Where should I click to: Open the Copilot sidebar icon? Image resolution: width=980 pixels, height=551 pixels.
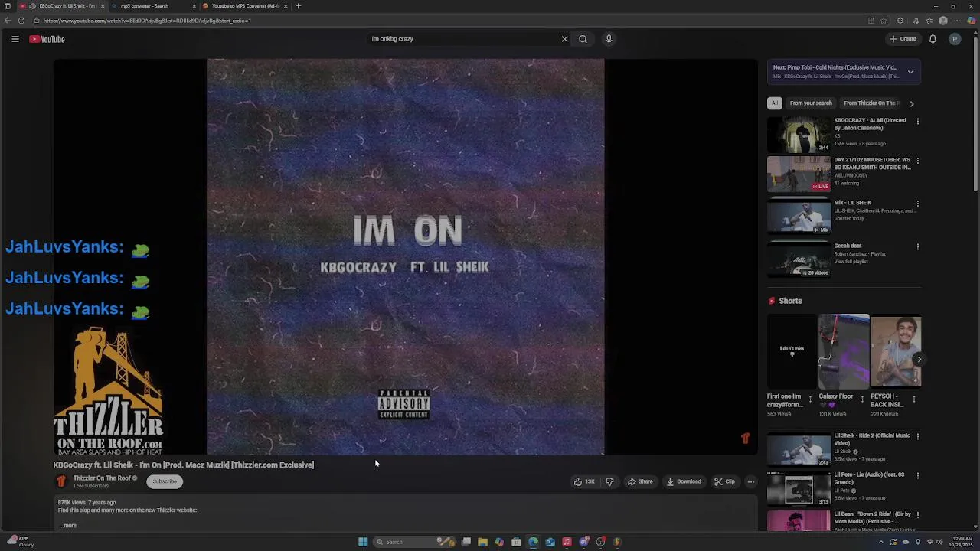click(972, 21)
